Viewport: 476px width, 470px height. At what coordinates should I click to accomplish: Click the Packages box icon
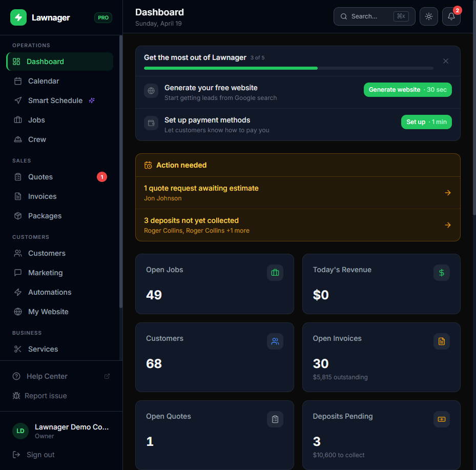point(18,216)
